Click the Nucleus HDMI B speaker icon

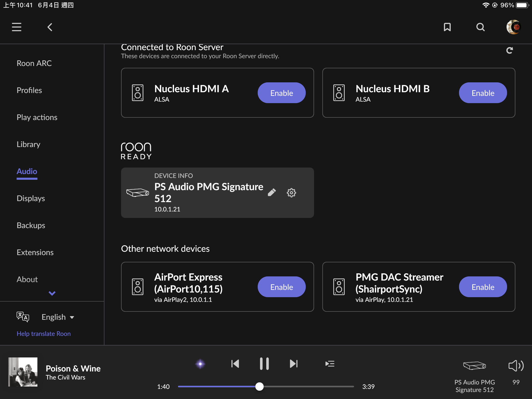point(339,93)
